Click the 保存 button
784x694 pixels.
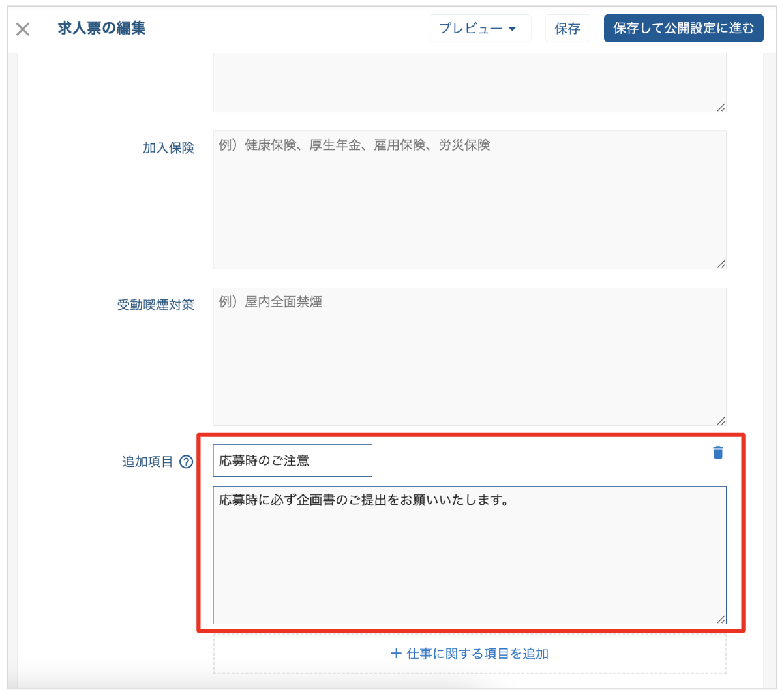click(567, 29)
